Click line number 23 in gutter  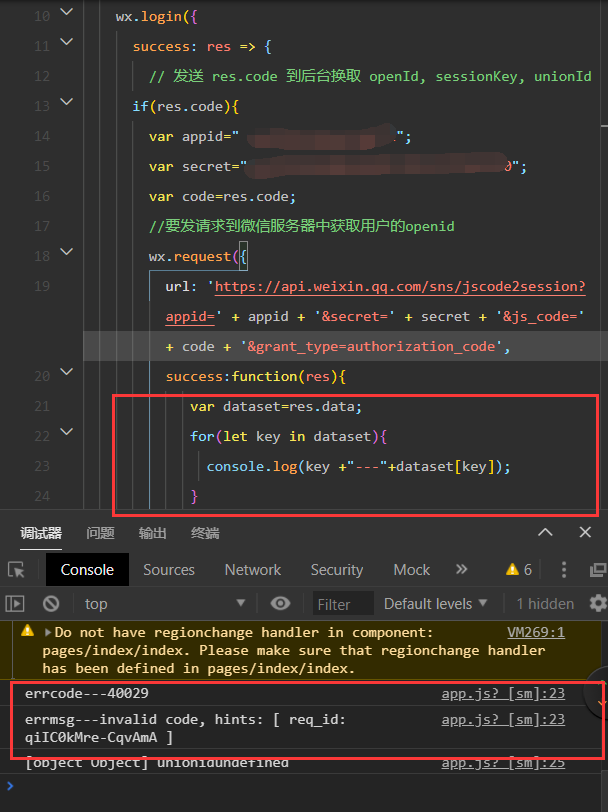tap(42, 466)
